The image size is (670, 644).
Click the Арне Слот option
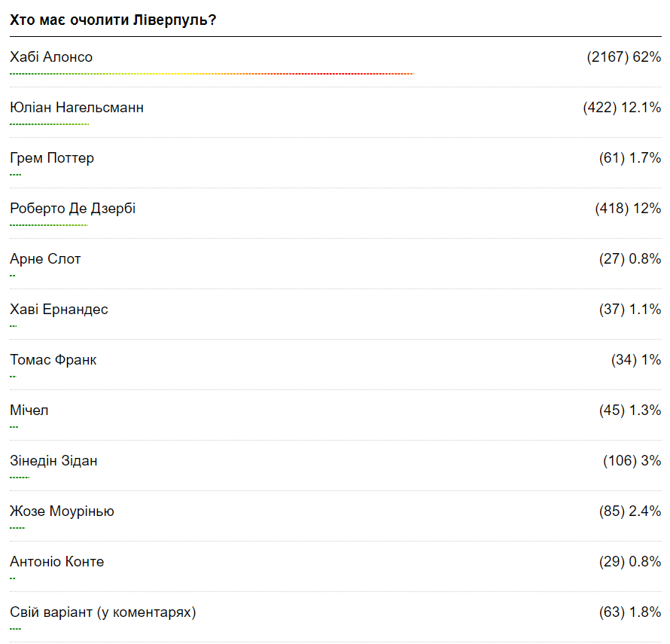[45, 259]
